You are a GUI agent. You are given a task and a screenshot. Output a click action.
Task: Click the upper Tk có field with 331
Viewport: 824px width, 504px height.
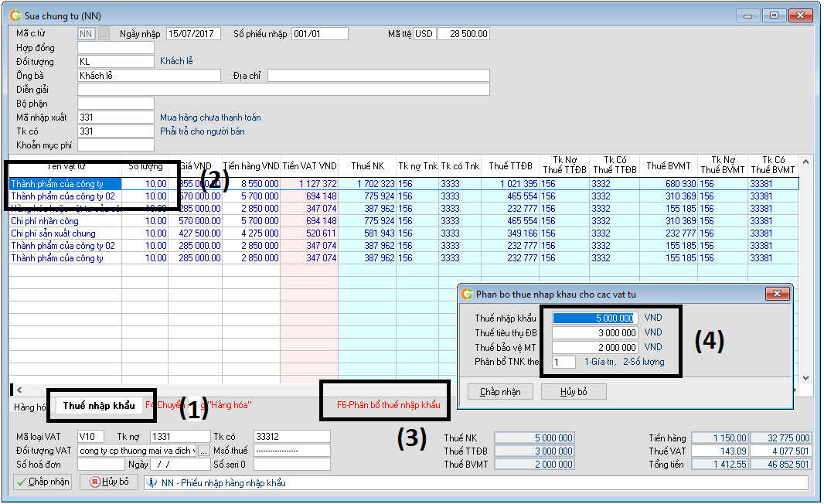pyautogui.click(x=116, y=131)
